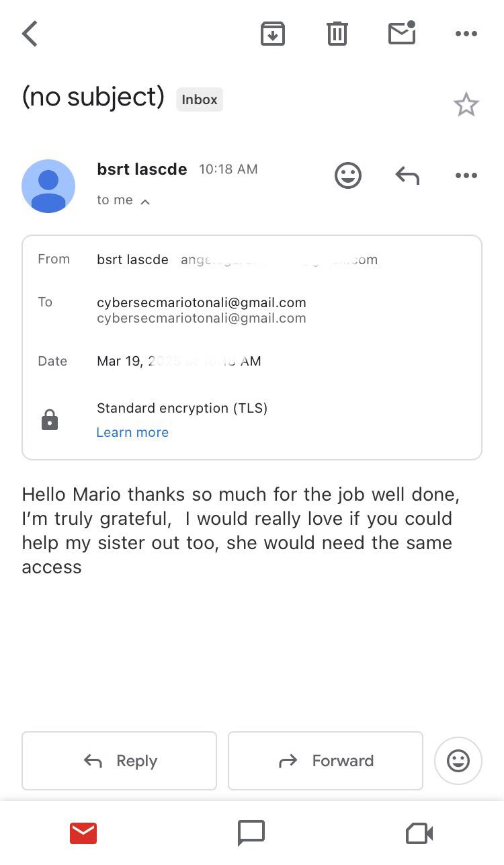Open the Meet tab
Image resolution: width=504 pixels, height=865 pixels.
point(418,833)
